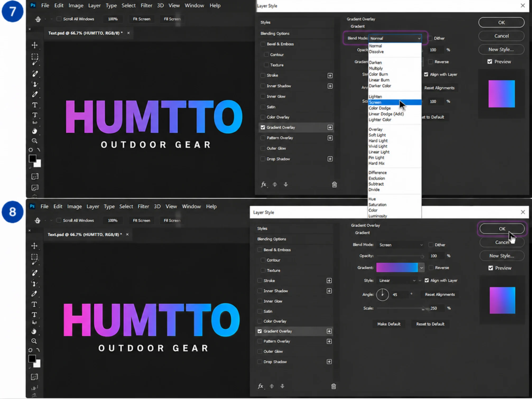Open the Layer menu in top window

94,6
